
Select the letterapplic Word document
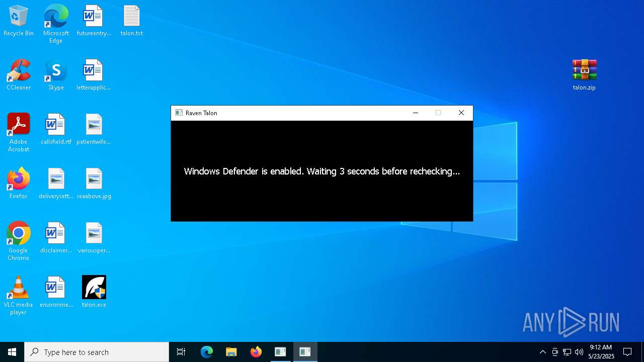click(x=94, y=75)
